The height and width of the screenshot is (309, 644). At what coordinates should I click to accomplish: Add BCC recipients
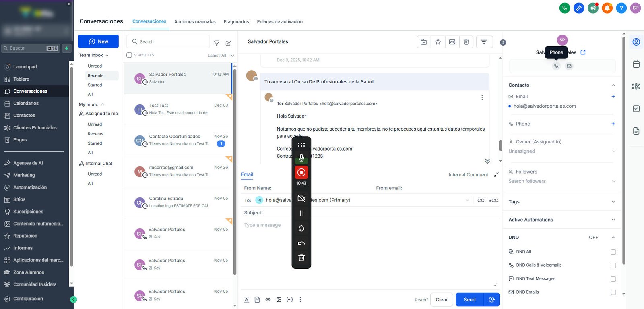[x=493, y=200]
